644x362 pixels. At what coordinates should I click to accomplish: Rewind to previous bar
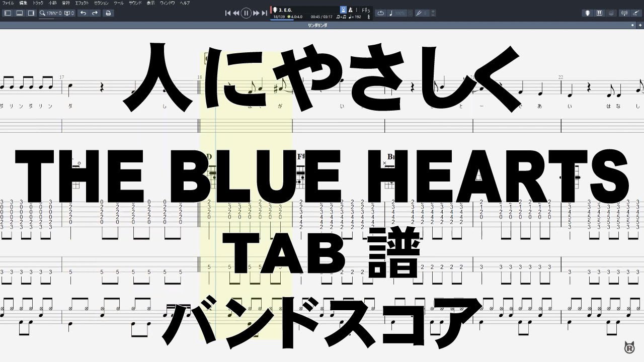(236, 13)
